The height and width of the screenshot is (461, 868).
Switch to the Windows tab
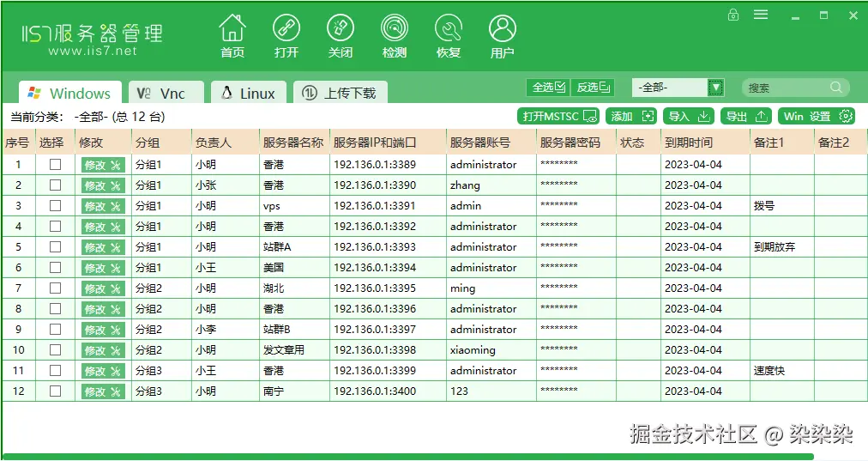coord(70,93)
